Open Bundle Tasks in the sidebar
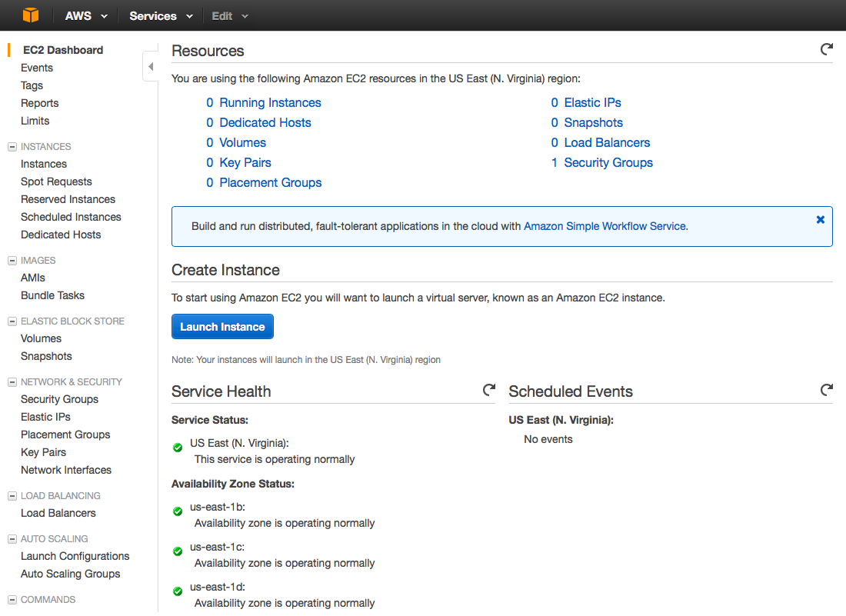 pos(52,295)
